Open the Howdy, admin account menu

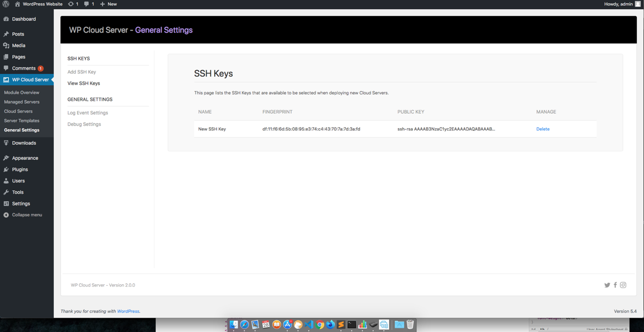619,4
